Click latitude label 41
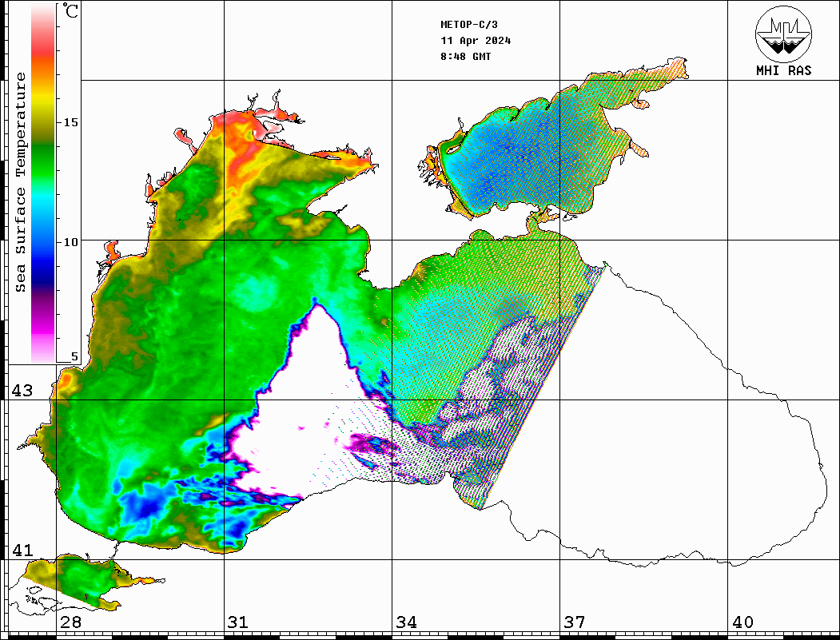This screenshot has width=840, height=640. point(22,550)
